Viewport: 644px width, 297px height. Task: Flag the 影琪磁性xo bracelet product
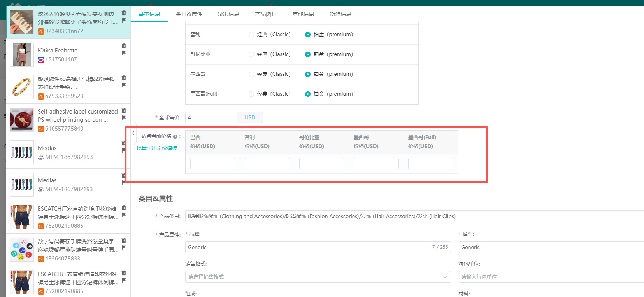[124, 85]
